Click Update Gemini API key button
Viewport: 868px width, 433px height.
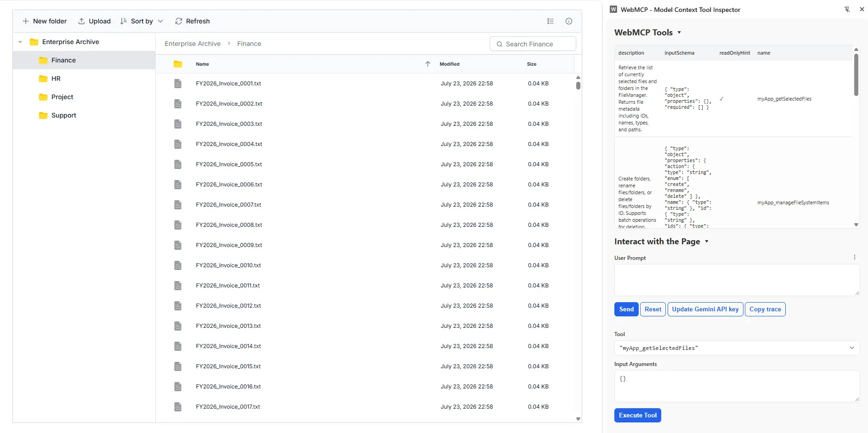705,309
